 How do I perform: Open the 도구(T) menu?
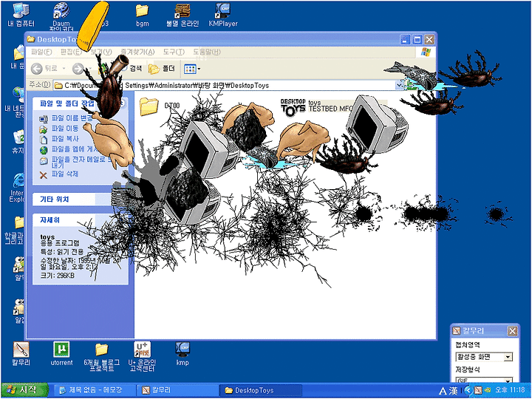pyautogui.click(x=174, y=52)
